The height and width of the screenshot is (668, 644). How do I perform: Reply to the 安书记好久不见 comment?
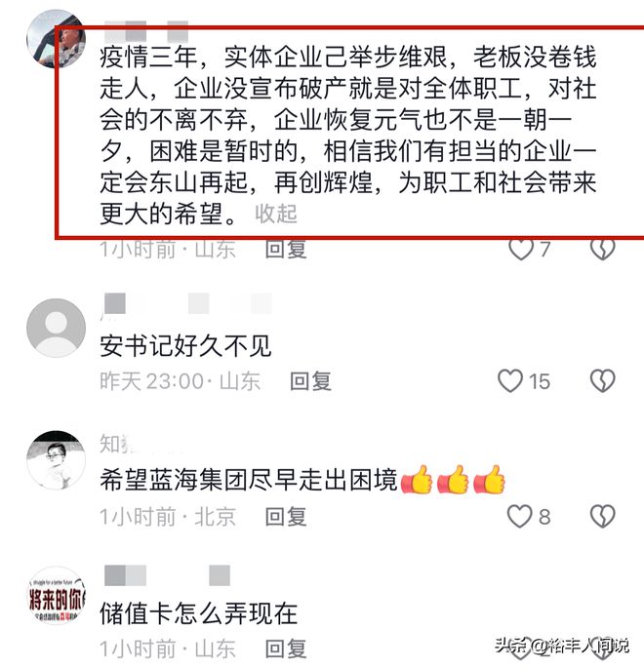point(310,381)
